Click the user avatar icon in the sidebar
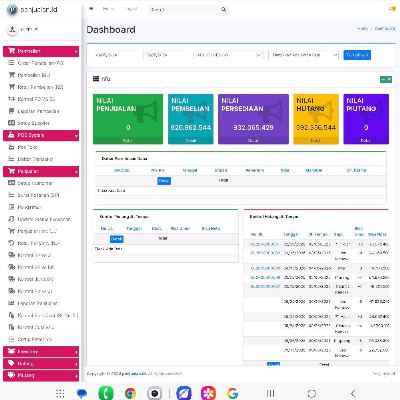Viewport: 400px width, 400px height. pos(12,29)
